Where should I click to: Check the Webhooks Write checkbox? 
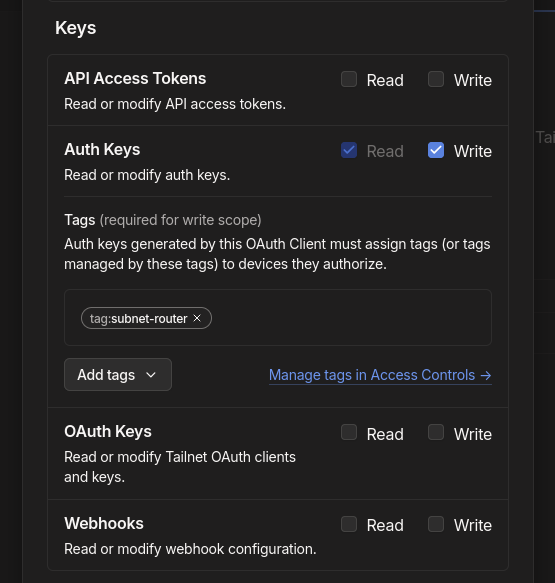(436, 524)
